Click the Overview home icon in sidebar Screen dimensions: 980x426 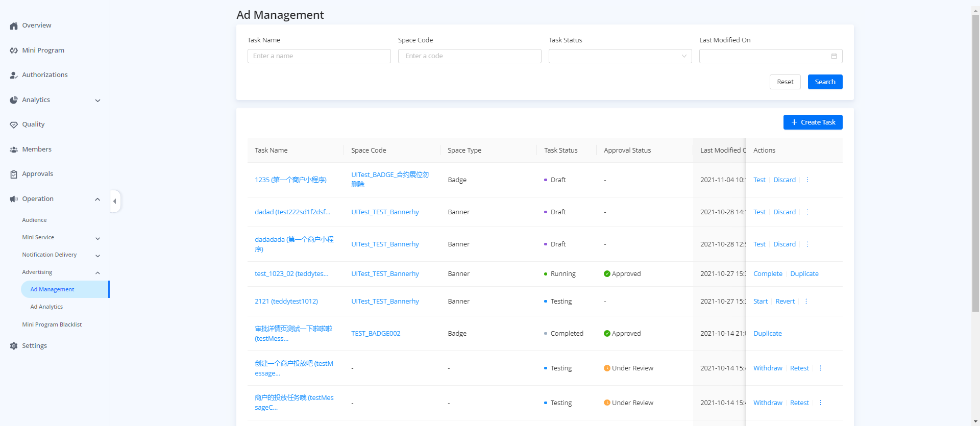[14, 26]
